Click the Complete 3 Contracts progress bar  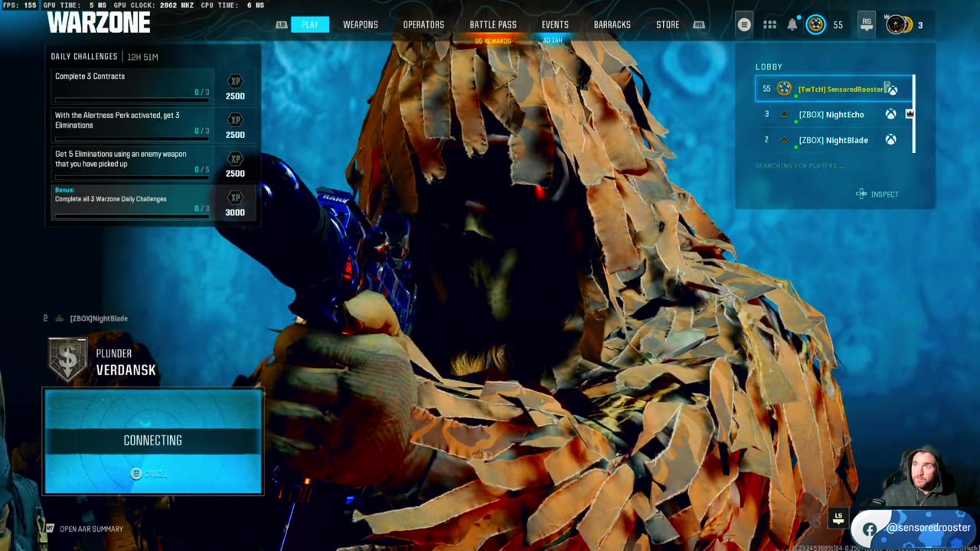click(x=132, y=99)
